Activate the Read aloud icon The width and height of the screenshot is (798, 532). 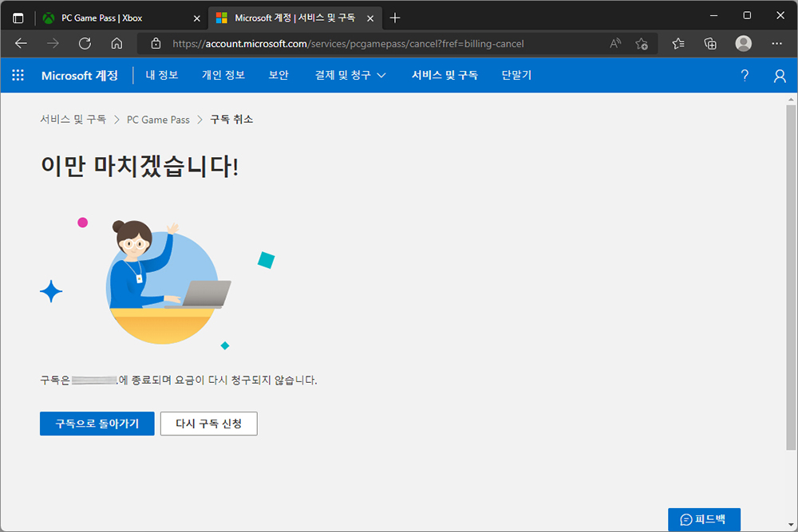pyautogui.click(x=615, y=44)
